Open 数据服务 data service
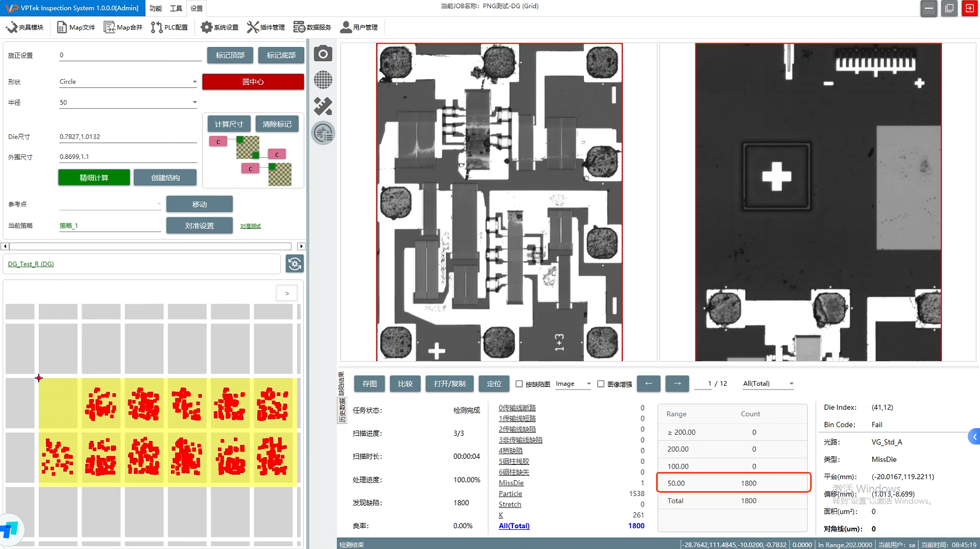The width and height of the screenshot is (980, 549). pos(312,27)
